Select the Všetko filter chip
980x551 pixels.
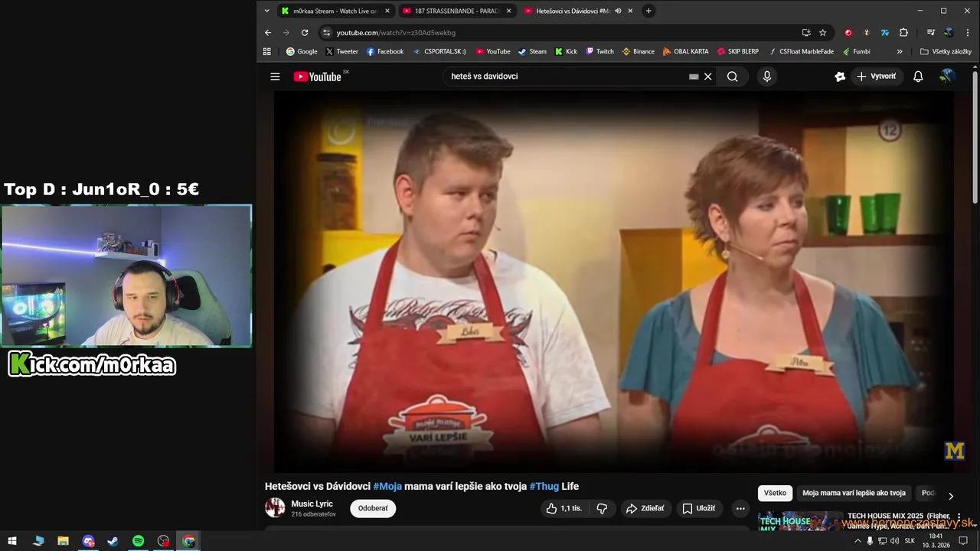775,493
